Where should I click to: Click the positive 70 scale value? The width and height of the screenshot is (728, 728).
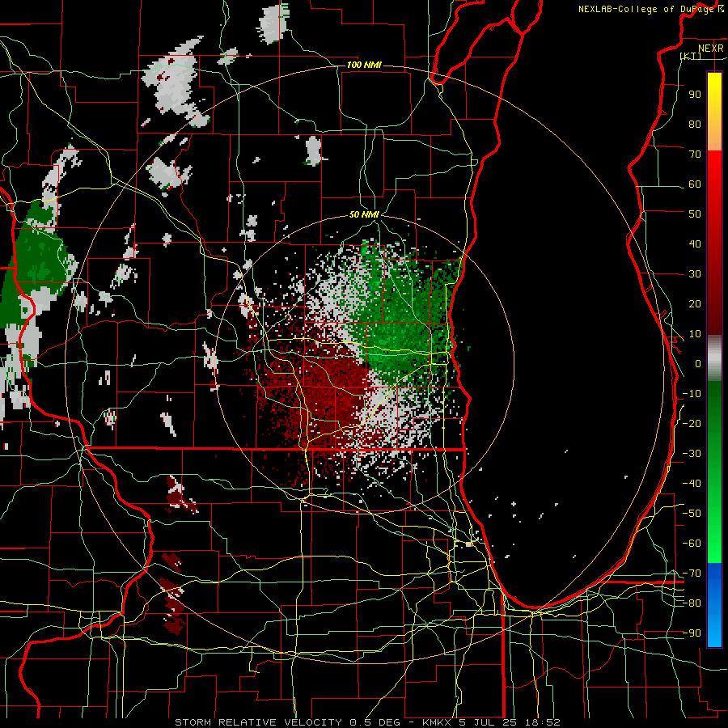695,154
